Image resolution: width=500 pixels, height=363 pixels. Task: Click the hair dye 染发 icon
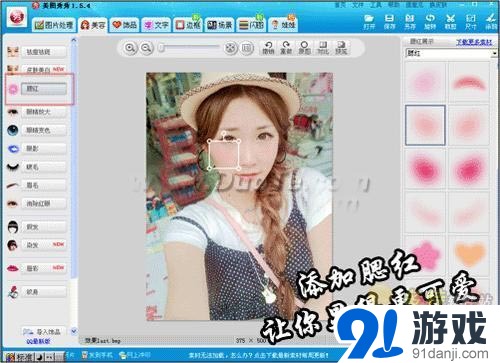point(13,245)
